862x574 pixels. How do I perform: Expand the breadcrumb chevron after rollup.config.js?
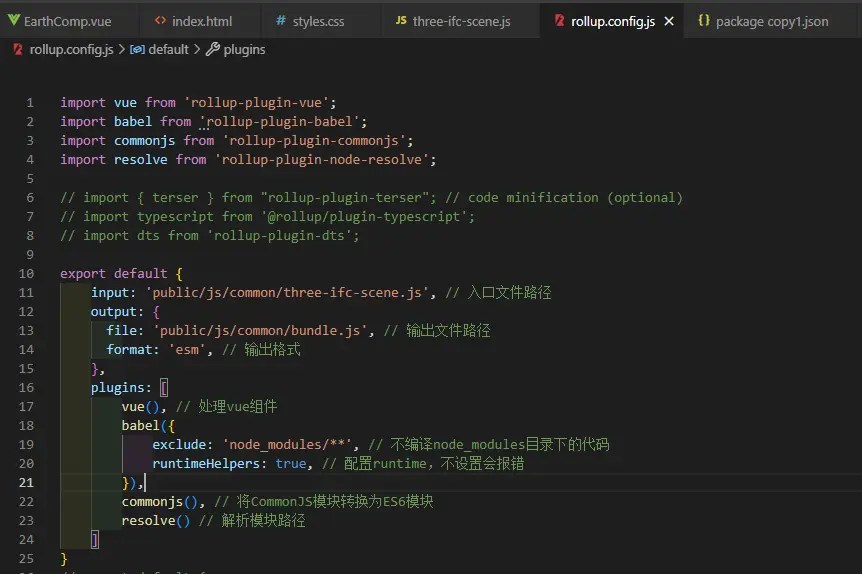[x=121, y=49]
